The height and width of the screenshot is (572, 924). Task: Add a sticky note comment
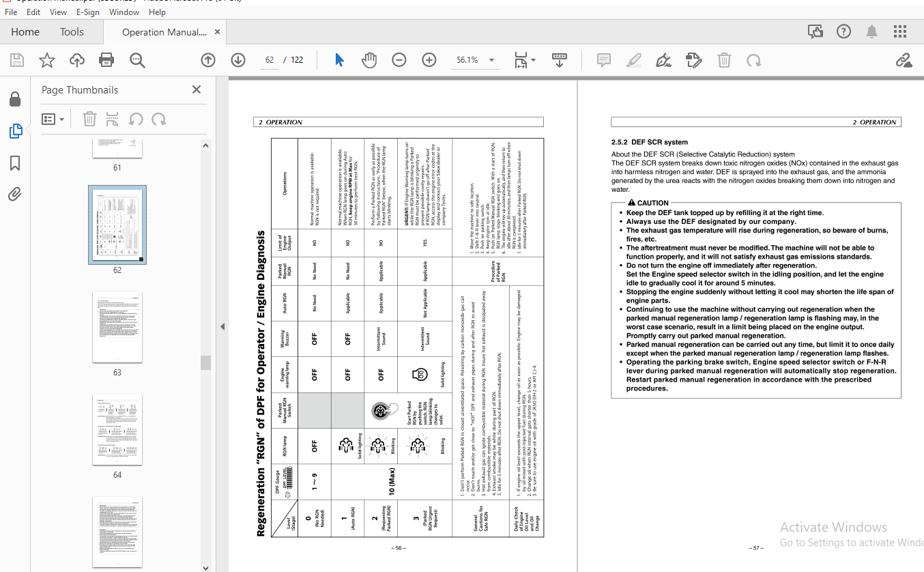tap(604, 60)
